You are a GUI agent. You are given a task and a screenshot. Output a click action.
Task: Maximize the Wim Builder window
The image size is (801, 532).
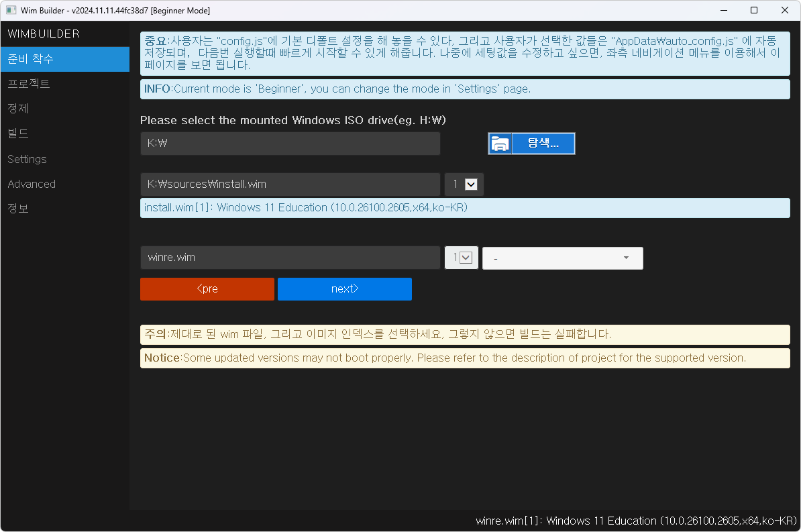[x=754, y=10]
